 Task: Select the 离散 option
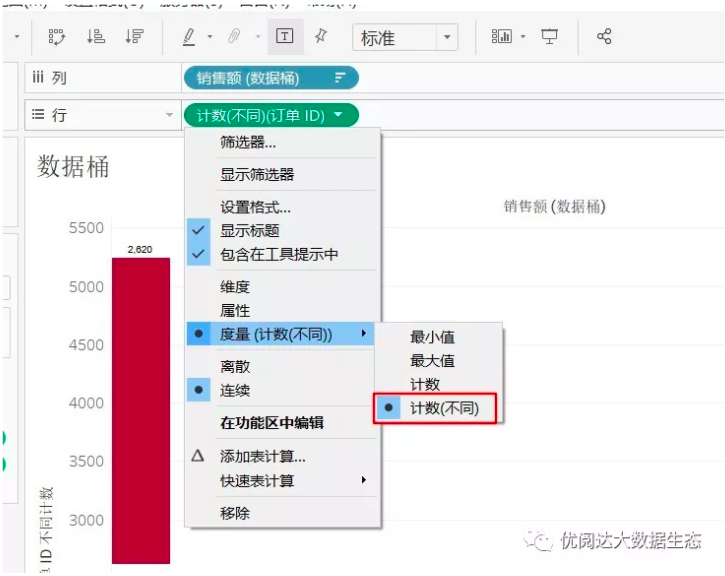235,367
